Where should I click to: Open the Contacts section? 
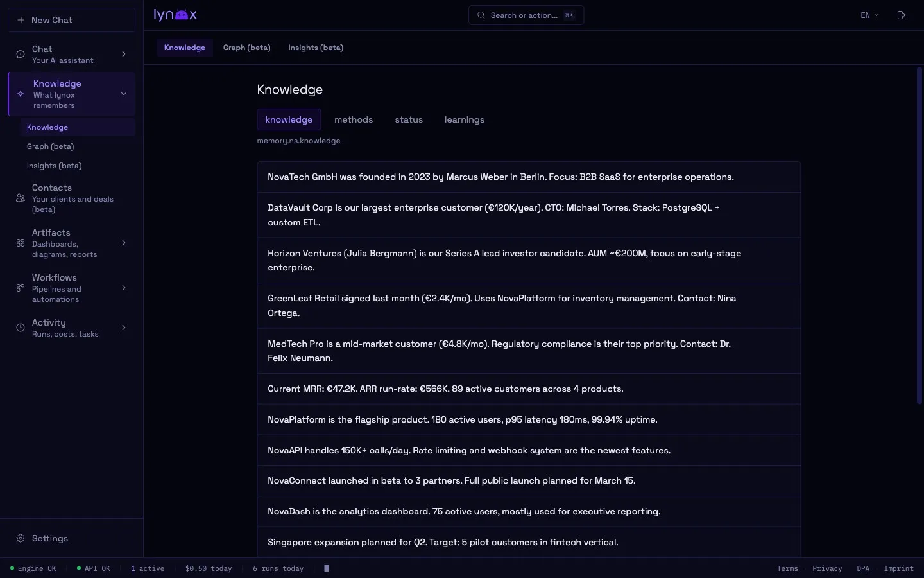(x=71, y=198)
